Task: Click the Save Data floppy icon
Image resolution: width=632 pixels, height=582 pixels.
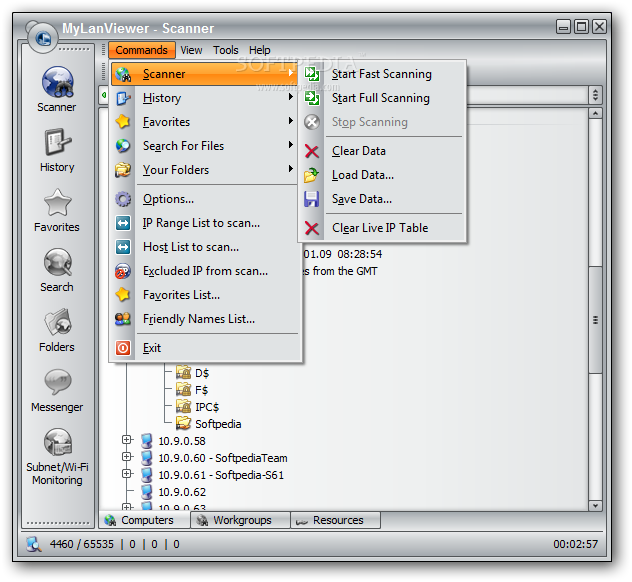Action: 312,199
